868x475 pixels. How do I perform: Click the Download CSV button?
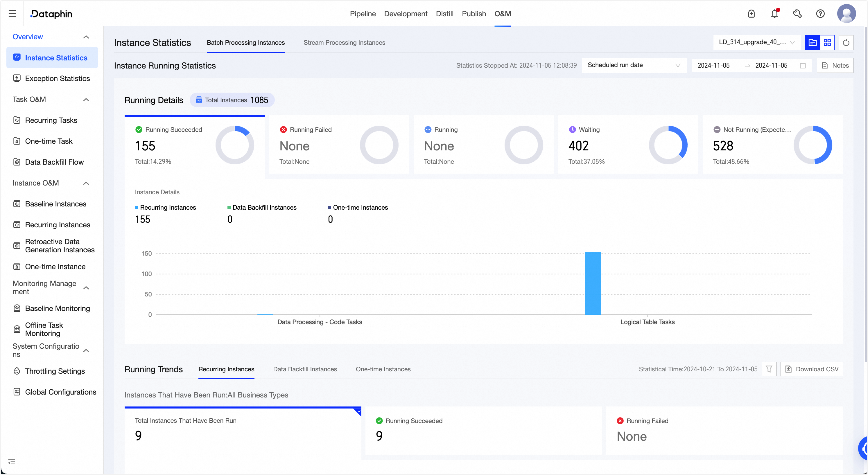tap(811, 369)
